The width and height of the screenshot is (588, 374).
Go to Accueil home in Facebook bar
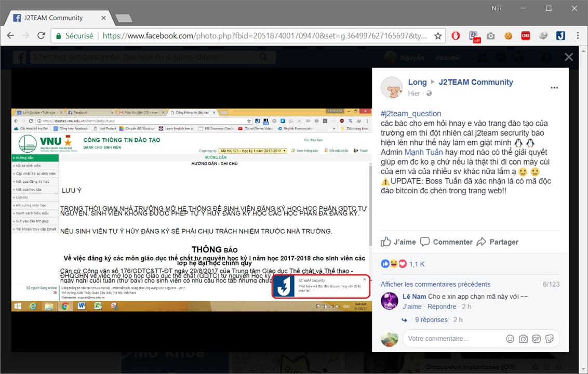point(447,57)
